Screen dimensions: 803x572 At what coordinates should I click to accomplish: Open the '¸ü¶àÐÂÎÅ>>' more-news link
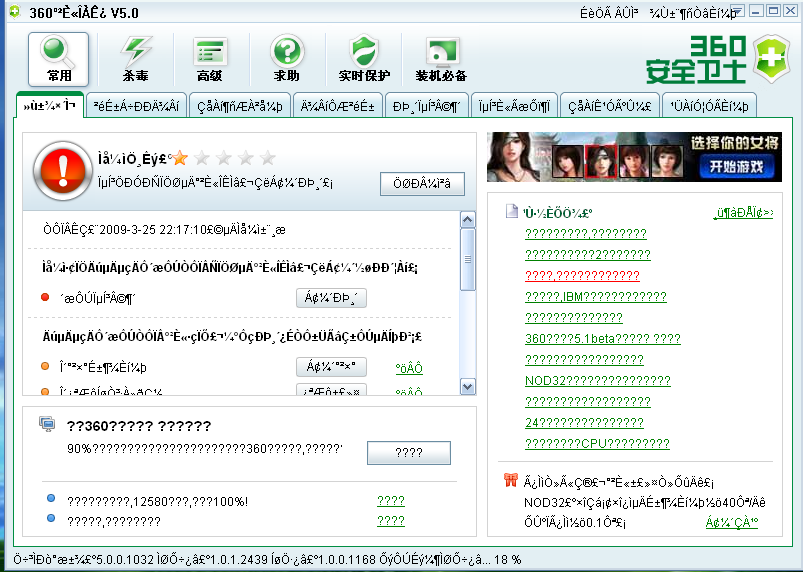point(744,213)
